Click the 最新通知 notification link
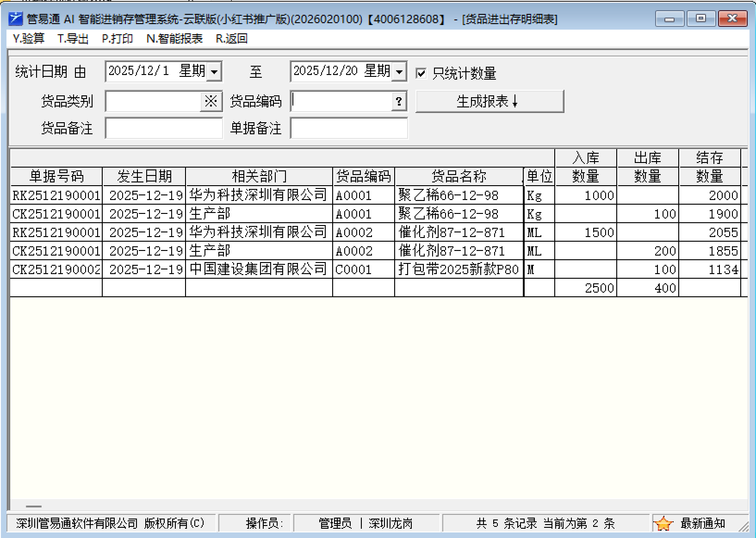This screenshot has height=538, width=756. pos(702,524)
